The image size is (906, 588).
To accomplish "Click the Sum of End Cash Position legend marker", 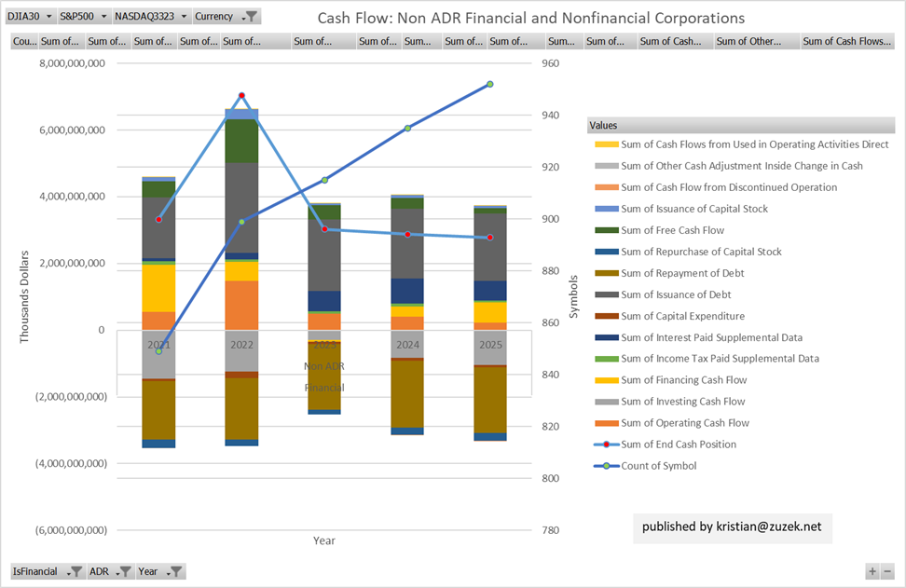I will coord(605,444).
